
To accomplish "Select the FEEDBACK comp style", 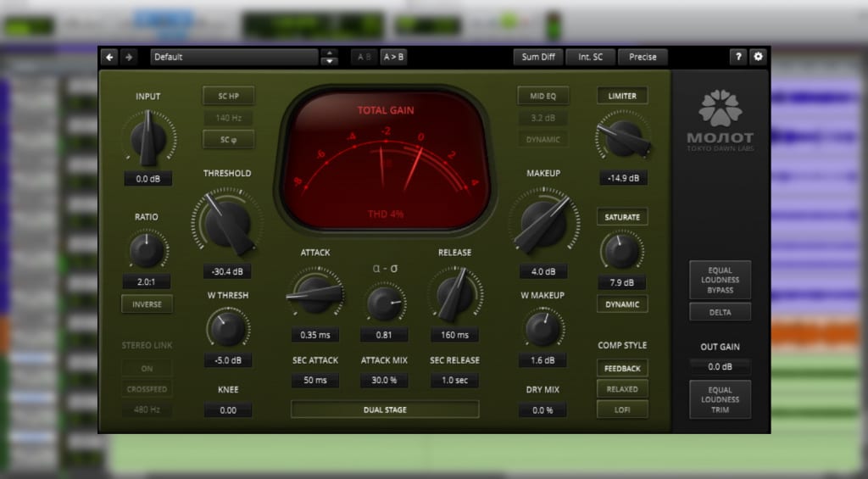I will (x=622, y=368).
